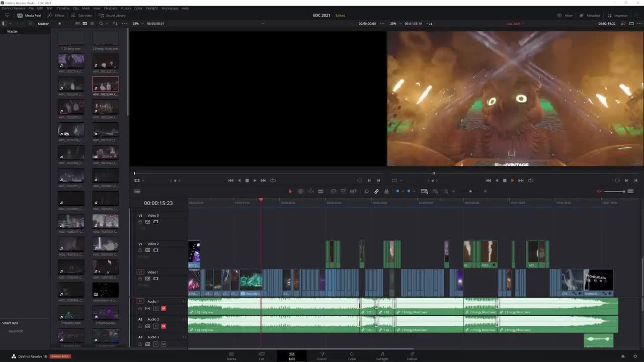Select the highlighted A001 clip thumbnail

pos(105,84)
